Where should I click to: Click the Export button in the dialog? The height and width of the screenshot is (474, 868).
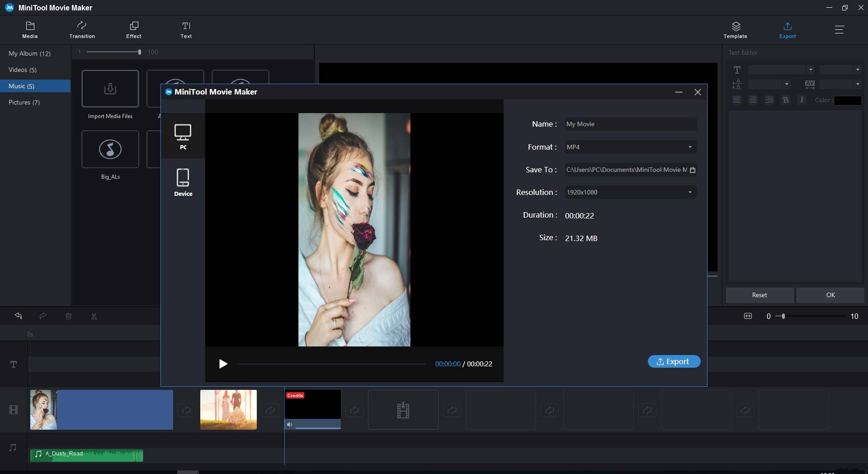[x=674, y=361]
